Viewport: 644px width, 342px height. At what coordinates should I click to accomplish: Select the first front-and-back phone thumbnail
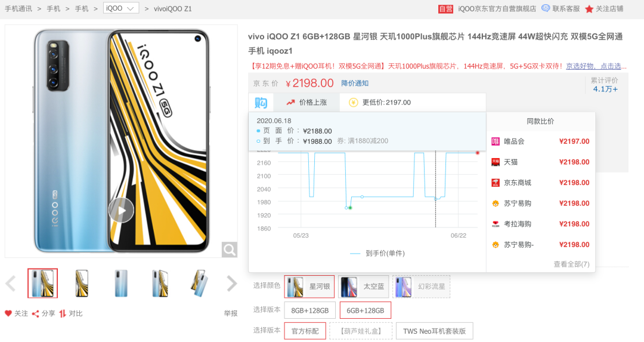43,284
